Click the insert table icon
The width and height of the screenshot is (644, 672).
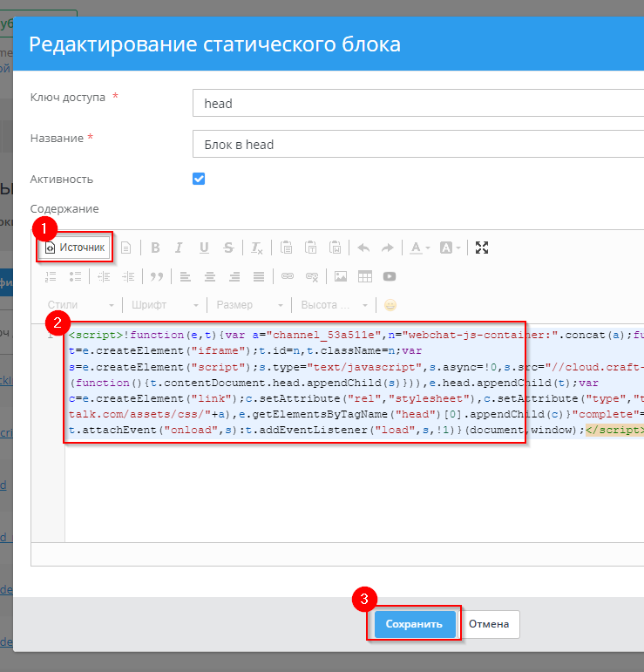pos(365,276)
